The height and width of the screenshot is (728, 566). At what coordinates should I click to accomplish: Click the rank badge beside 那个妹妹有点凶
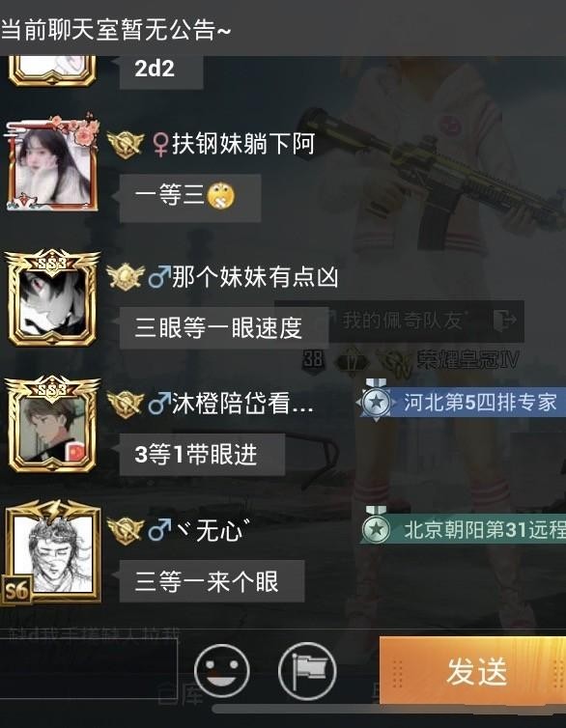click(126, 277)
